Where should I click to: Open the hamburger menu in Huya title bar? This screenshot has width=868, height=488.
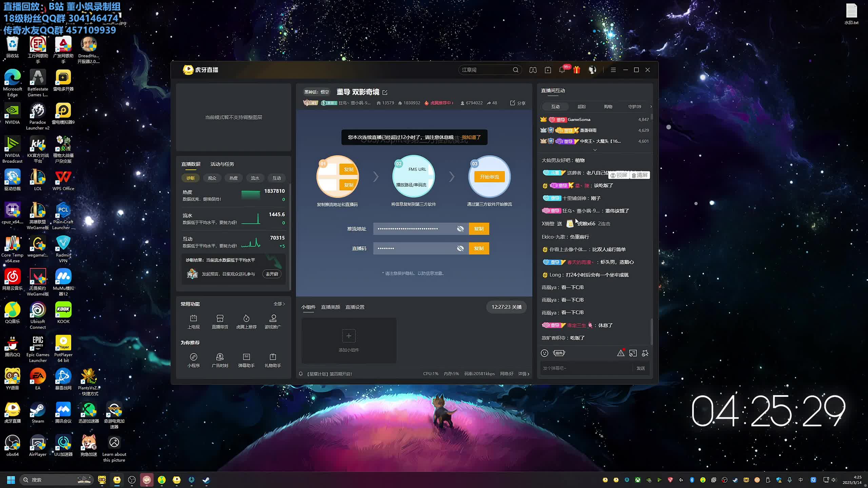pos(613,70)
